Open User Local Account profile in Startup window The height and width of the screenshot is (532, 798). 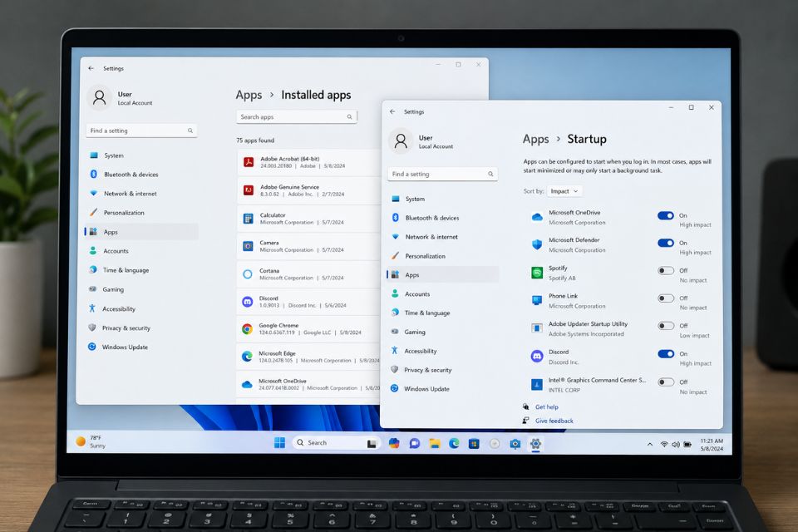pos(421,141)
